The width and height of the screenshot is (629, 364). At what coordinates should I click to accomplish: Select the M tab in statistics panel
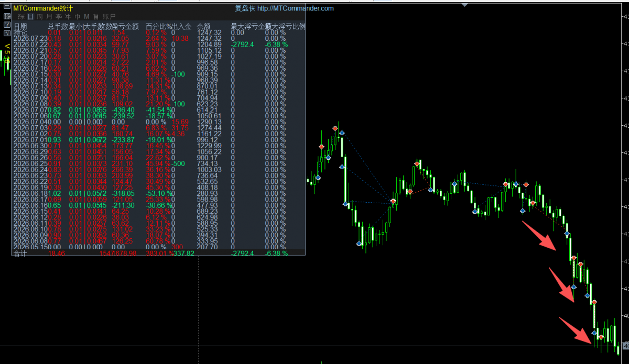tap(86, 17)
